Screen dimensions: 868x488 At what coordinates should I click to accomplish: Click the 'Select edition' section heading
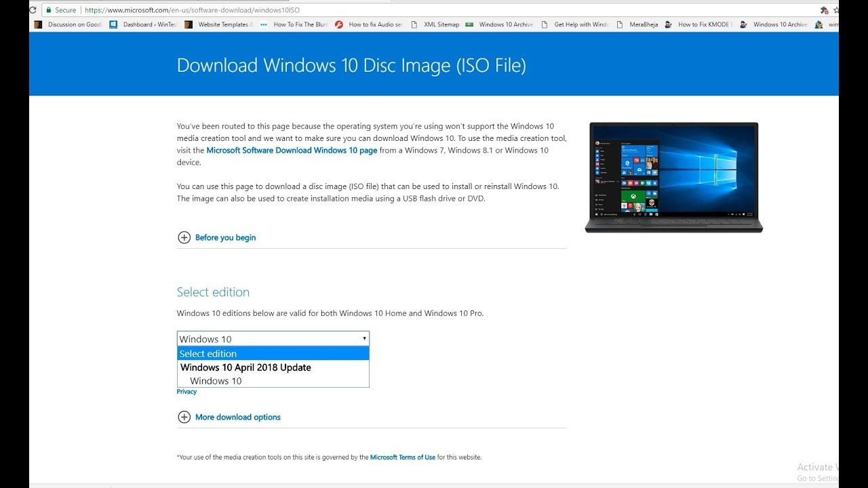[213, 292]
